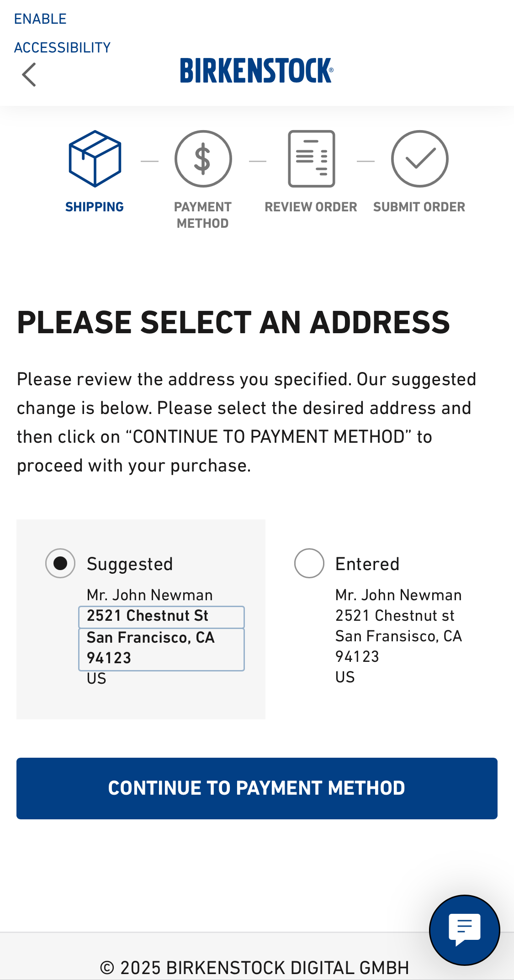Click the highlighted street address field
Image resolution: width=514 pixels, height=980 pixels.
coord(161,617)
